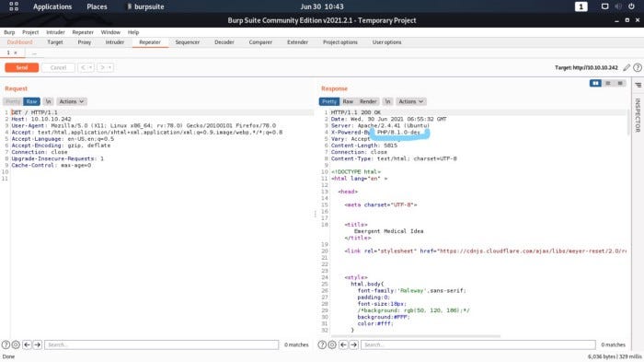This screenshot has width=644, height=362.
Task: Switch to top-bottom layout icon
Action: click(608, 83)
